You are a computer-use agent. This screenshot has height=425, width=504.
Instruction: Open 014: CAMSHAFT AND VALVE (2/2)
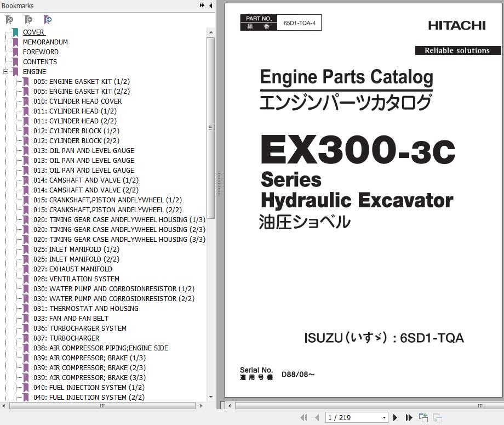(86, 190)
